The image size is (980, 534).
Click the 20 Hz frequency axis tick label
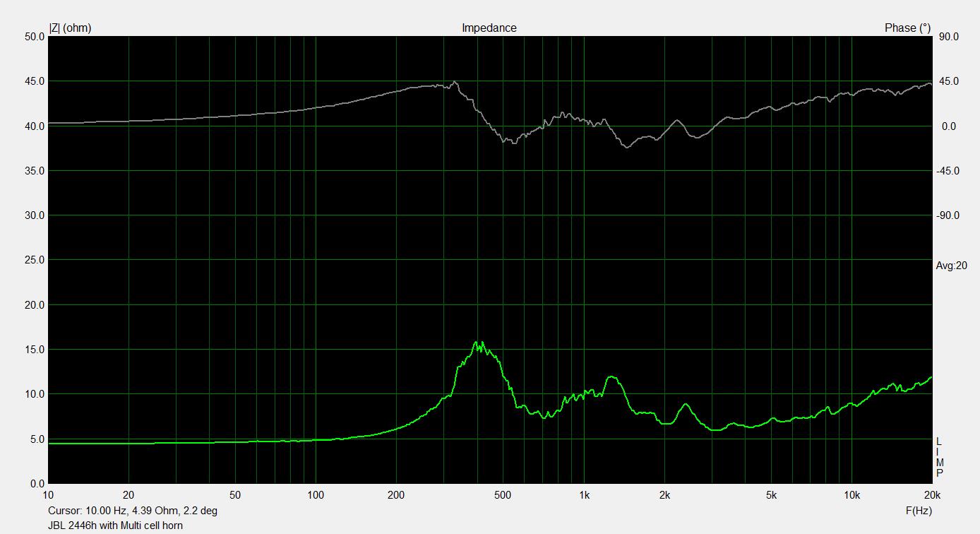click(129, 495)
